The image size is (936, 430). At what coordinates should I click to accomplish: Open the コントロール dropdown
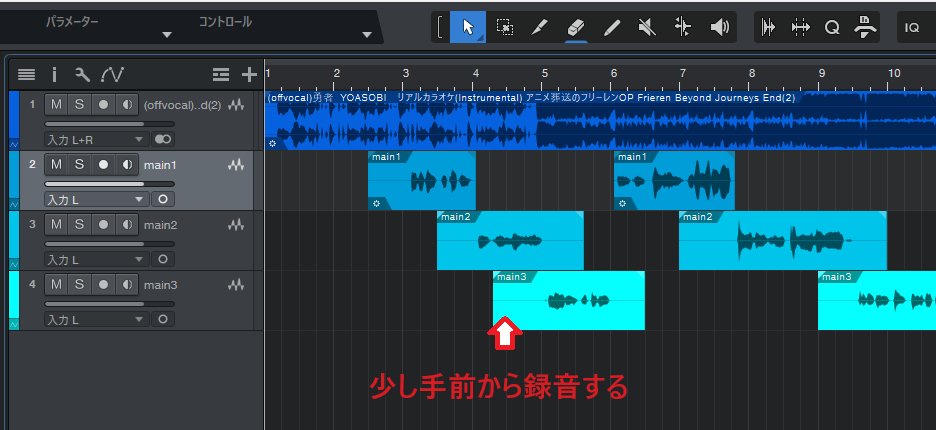pos(367,35)
